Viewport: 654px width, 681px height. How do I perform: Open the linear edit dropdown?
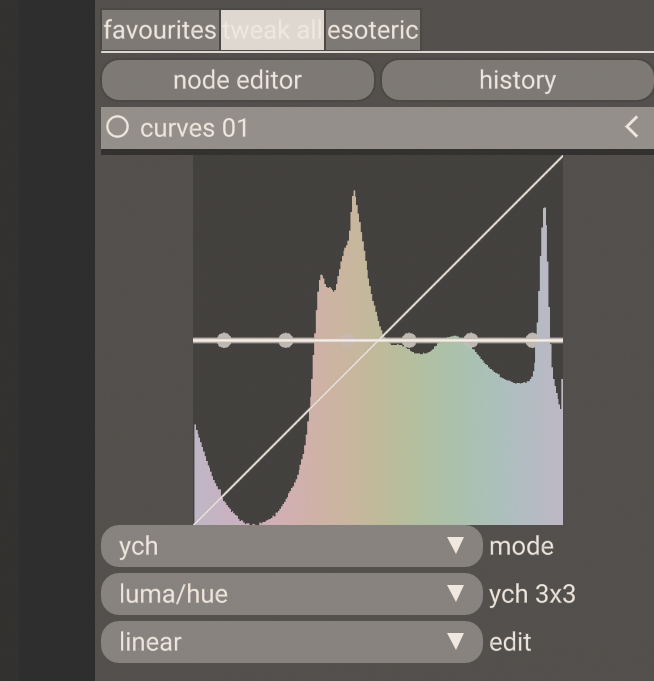(291, 642)
